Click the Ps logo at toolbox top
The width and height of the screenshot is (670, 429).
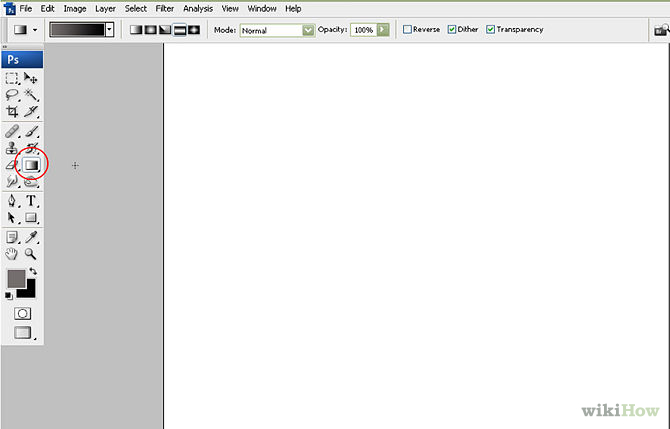22,59
